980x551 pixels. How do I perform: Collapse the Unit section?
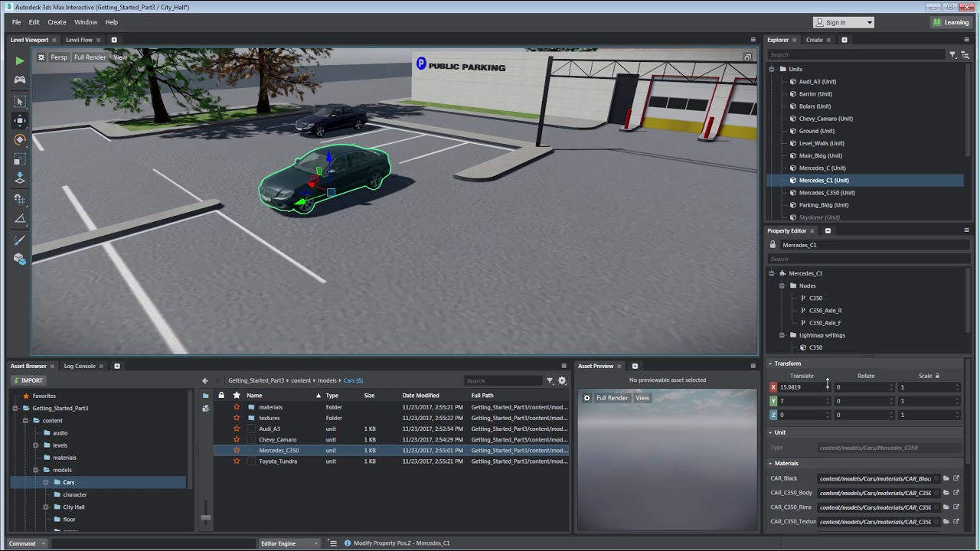(770, 432)
